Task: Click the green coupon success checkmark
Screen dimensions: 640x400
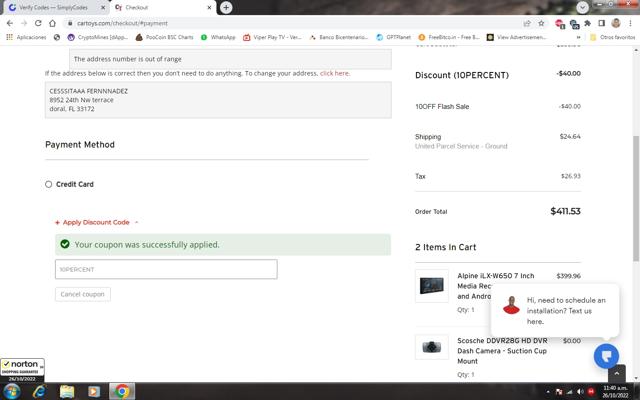Action: 65,244
